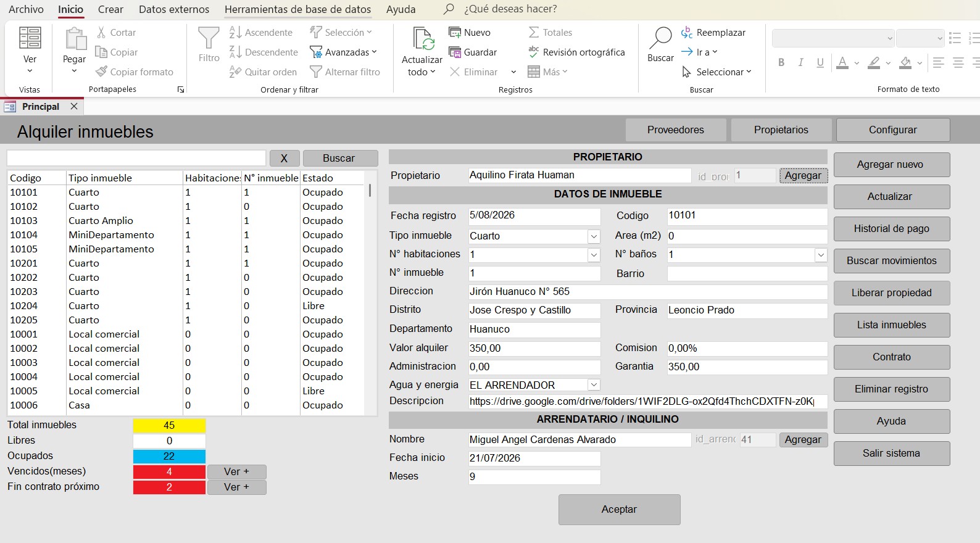The height and width of the screenshot is (543, 980).
Task: Open Herramientas de base de datos tab
Action: pos(298,9)
